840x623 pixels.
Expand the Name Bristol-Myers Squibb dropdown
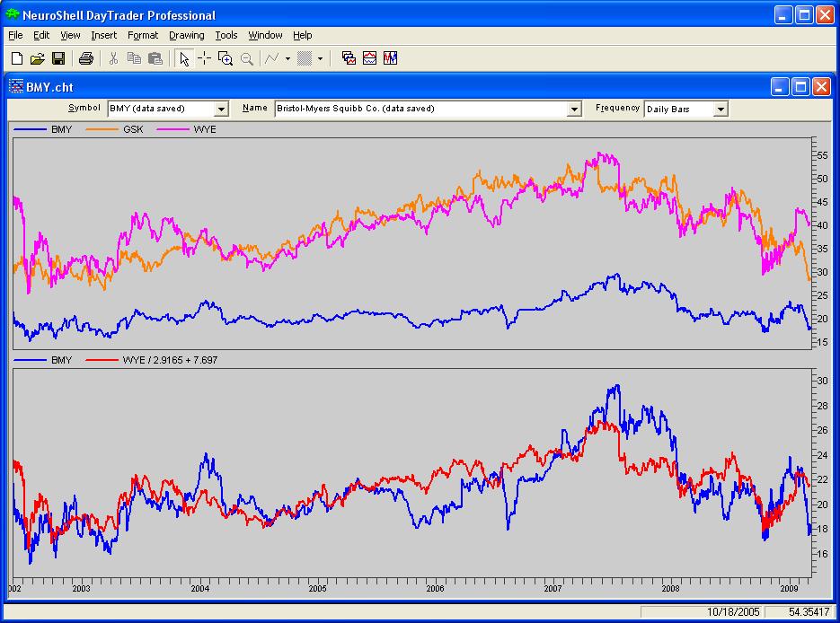point(574,110)
